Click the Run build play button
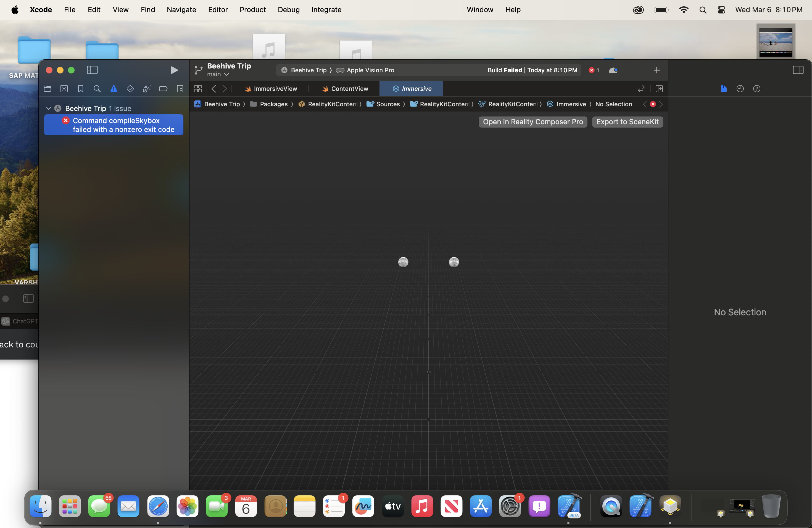The image size is (812, 528). point(174,70)
